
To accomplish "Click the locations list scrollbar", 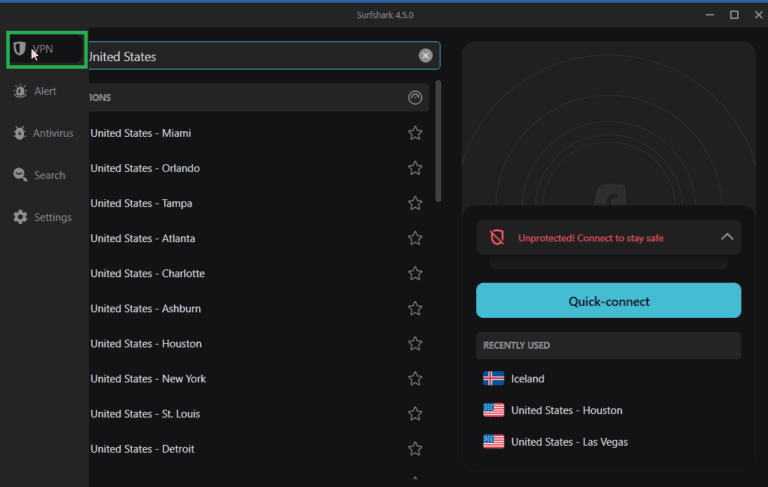I will 438,141.
